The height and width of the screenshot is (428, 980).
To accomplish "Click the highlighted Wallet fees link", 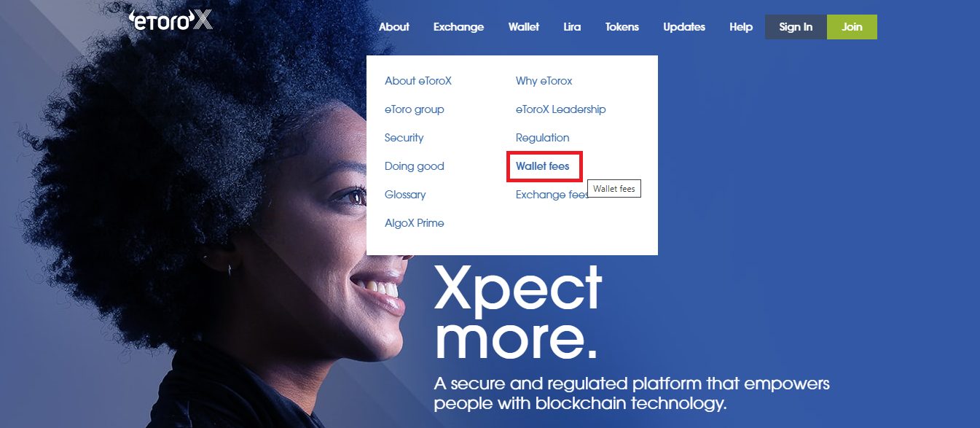I will click(x=543, y=166).
